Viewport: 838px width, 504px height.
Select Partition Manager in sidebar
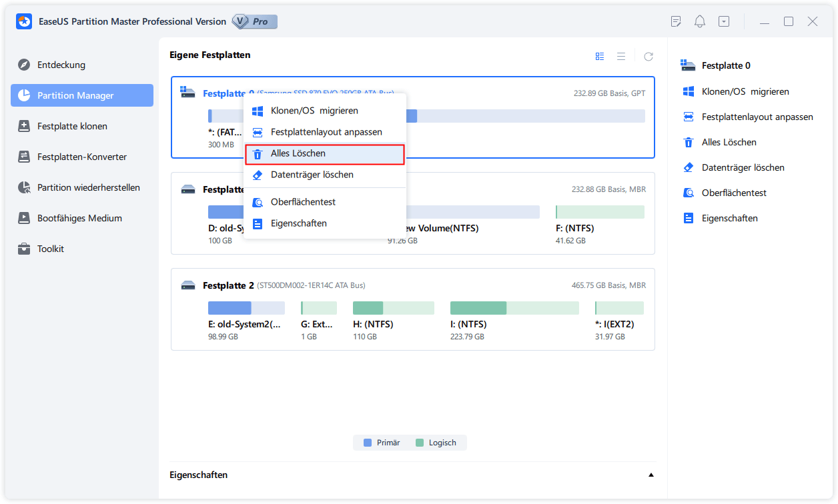tap(82, 95)
